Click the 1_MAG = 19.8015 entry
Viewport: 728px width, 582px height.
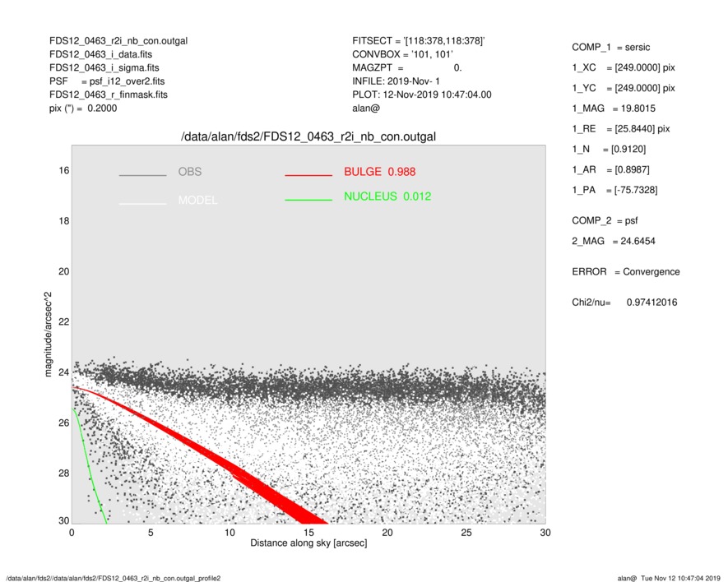point(614,109)
